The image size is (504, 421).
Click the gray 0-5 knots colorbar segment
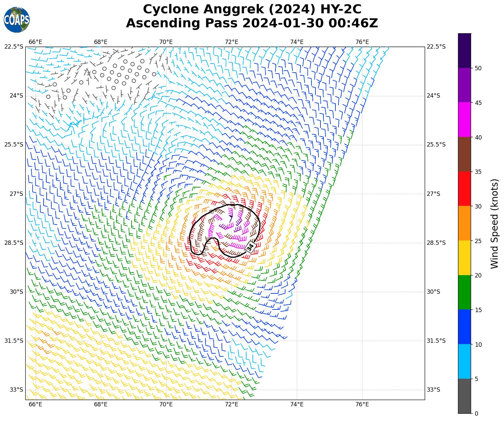pos(464,396)
